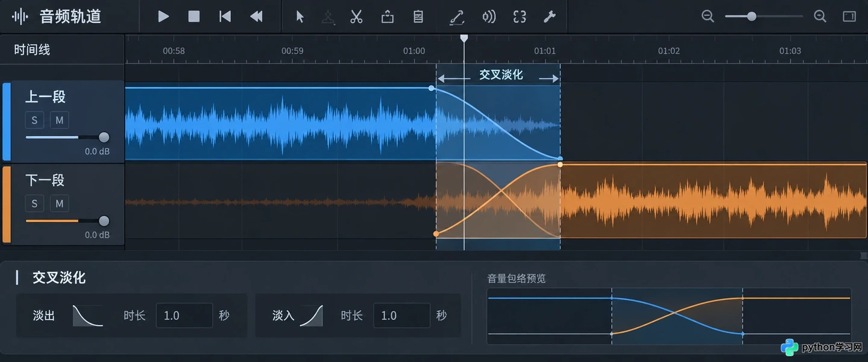This screenshot has width=868, height=362.
Task: Click the 00:58 mark on ruler
Action: pyautogui.click(x=174, y=51)
